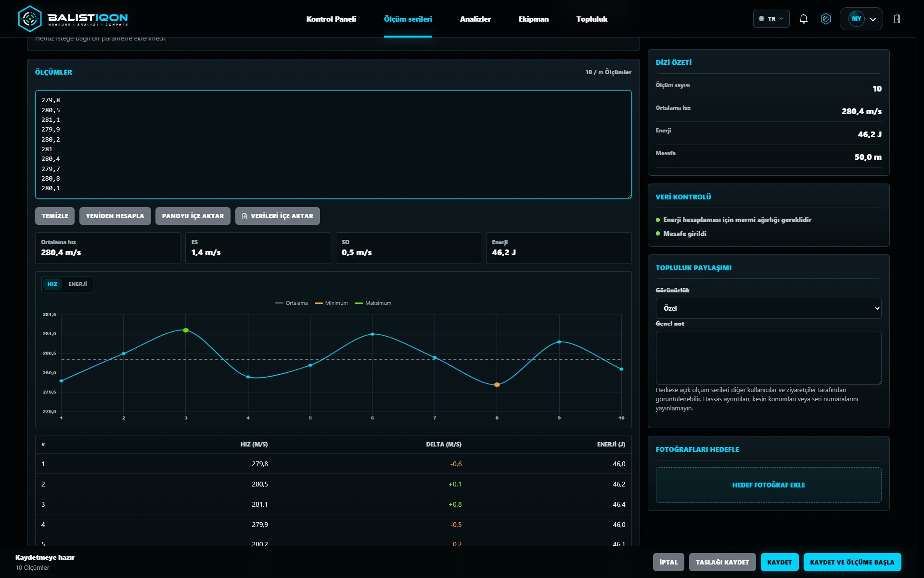Switch chart to ENERJİ view
The height and width of the screenshot is (578, 924).
pyautogui.click(x=77, y=284)
